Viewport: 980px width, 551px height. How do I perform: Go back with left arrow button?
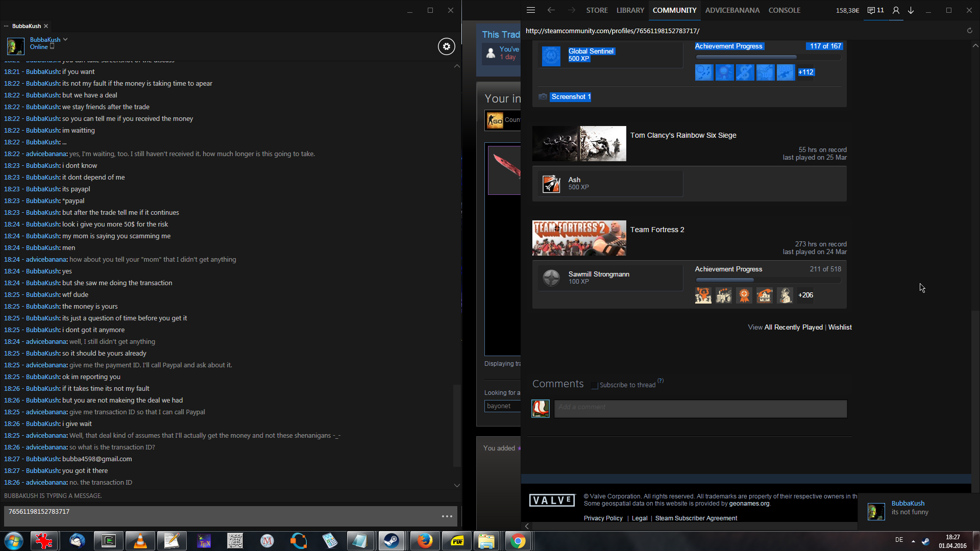(551, 10)
